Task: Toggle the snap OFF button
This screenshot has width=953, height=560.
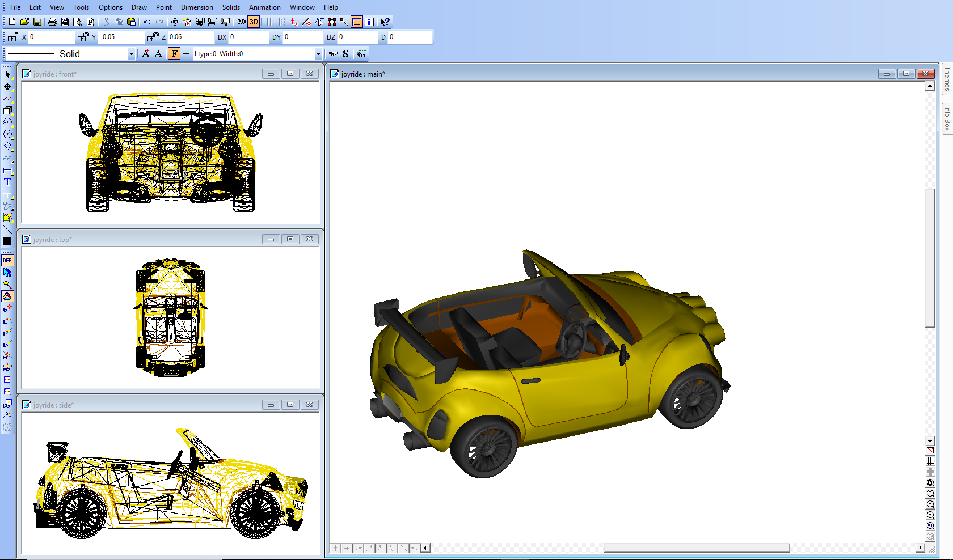Action: pos(7,260)
